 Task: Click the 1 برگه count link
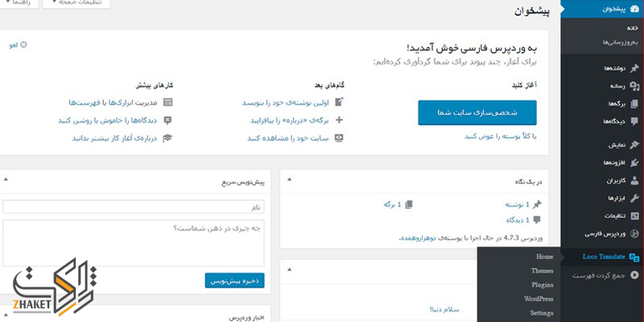(392, 204)
